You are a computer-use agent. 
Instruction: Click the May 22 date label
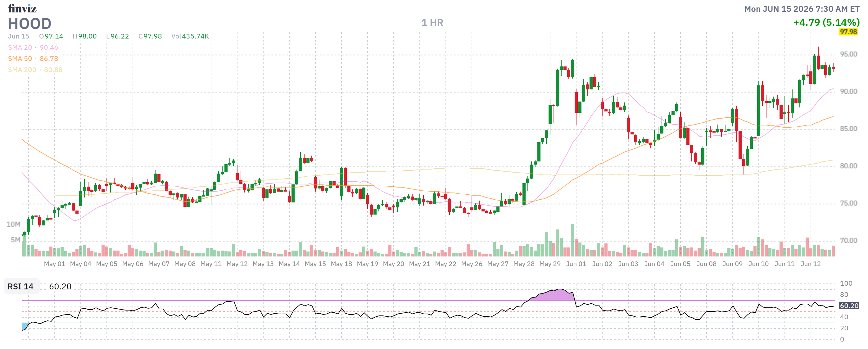click(446, 264)
